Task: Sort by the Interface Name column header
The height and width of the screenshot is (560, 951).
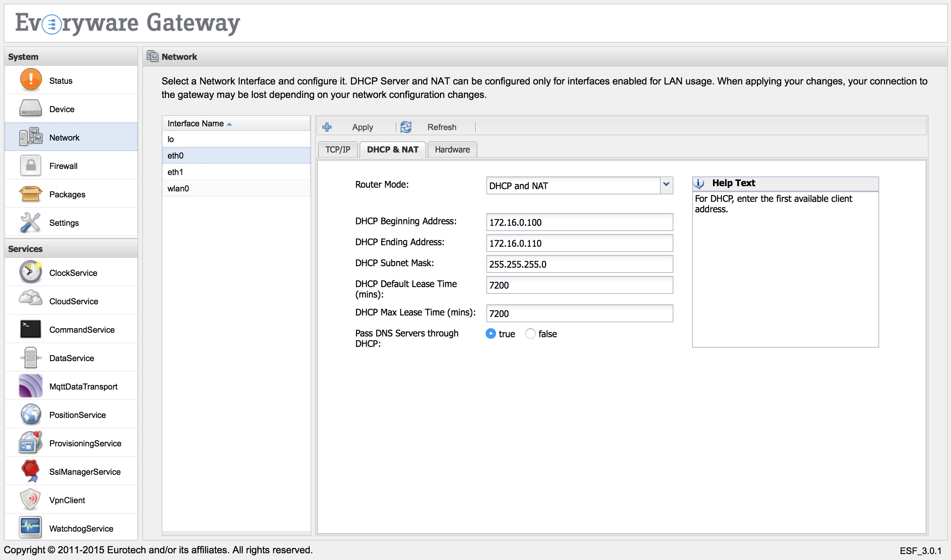Action: [x=236, y=123]
